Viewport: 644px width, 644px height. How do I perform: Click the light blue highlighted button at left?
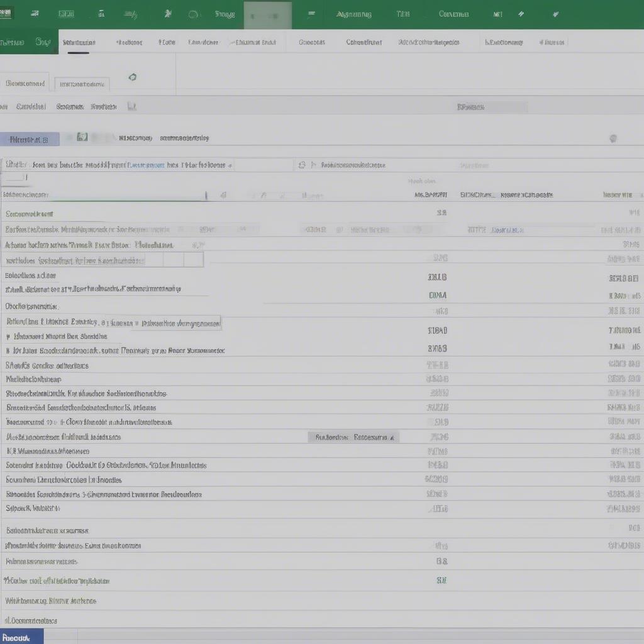pos(30,140)
